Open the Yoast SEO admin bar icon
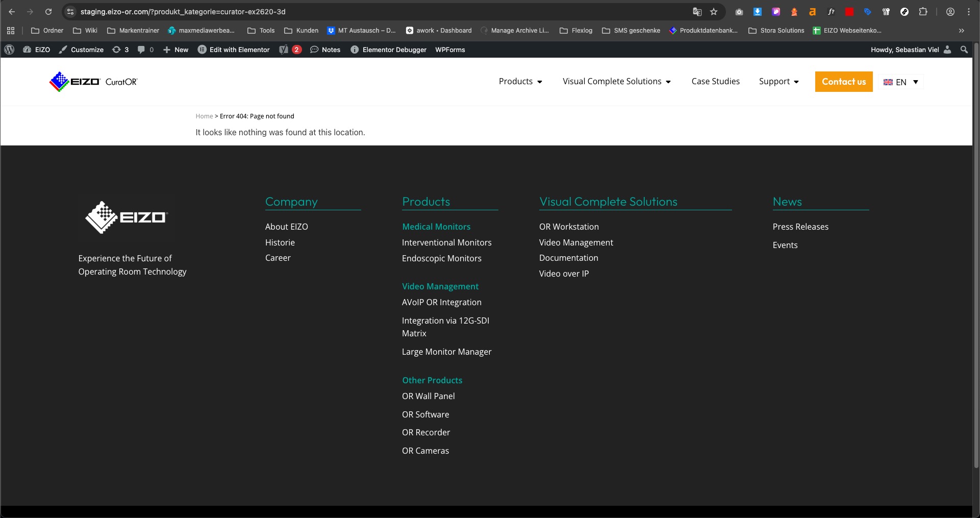 284,50
